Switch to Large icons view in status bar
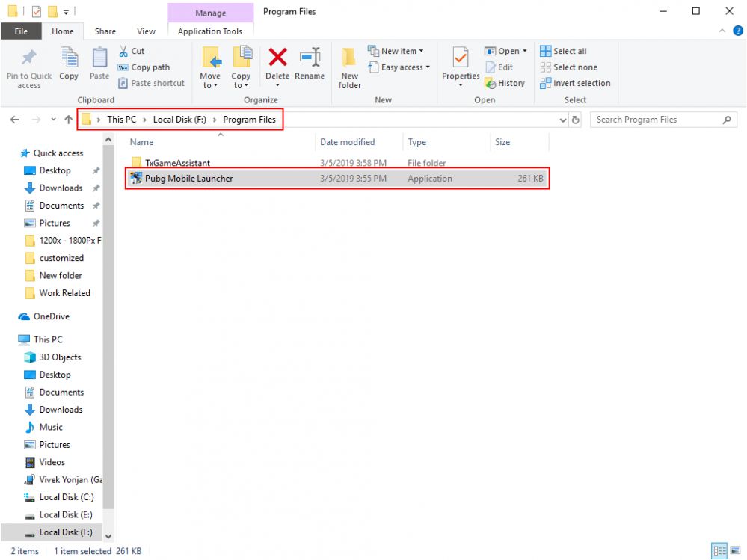The width and height of the screenshot is (747, 560). click(x=735, y=551)
